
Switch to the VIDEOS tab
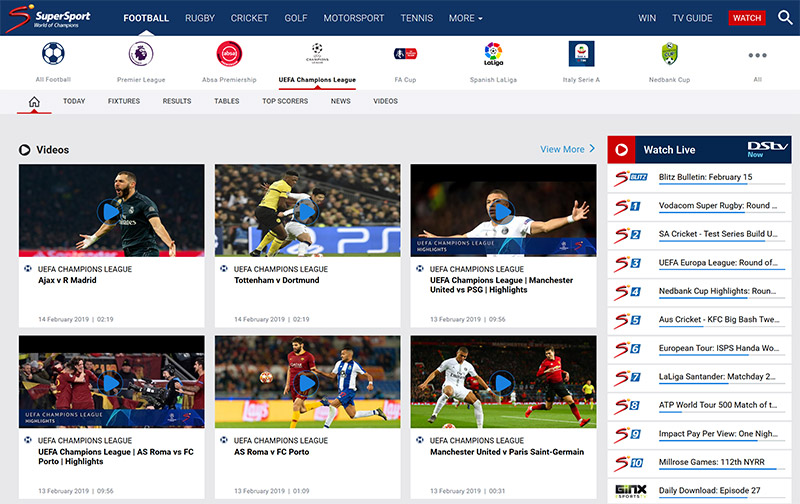coord(385,101)
